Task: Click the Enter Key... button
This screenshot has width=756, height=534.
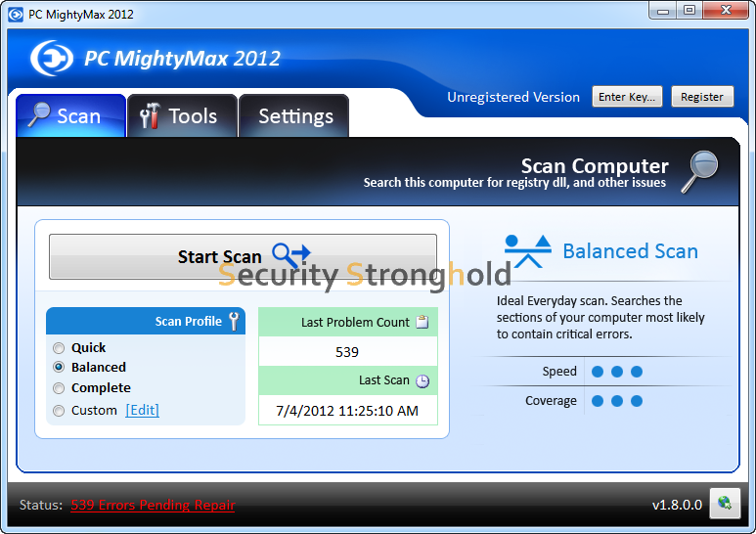Action: (627, 97)
